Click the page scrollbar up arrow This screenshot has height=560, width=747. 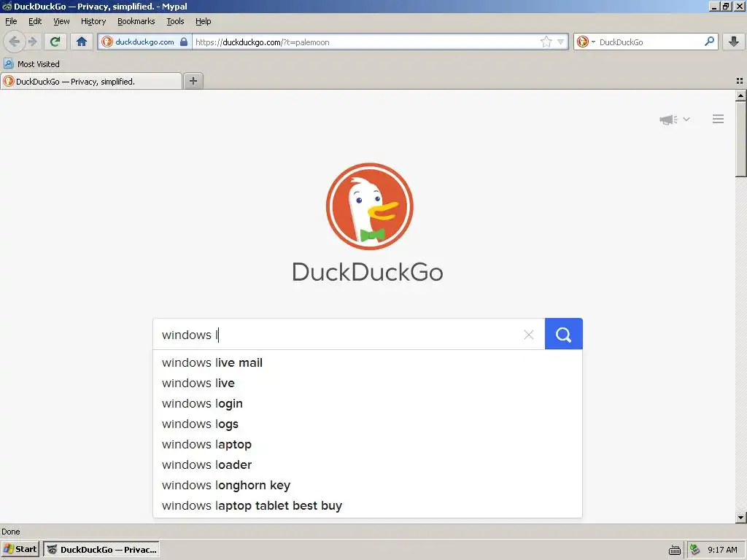click(740, 96)
